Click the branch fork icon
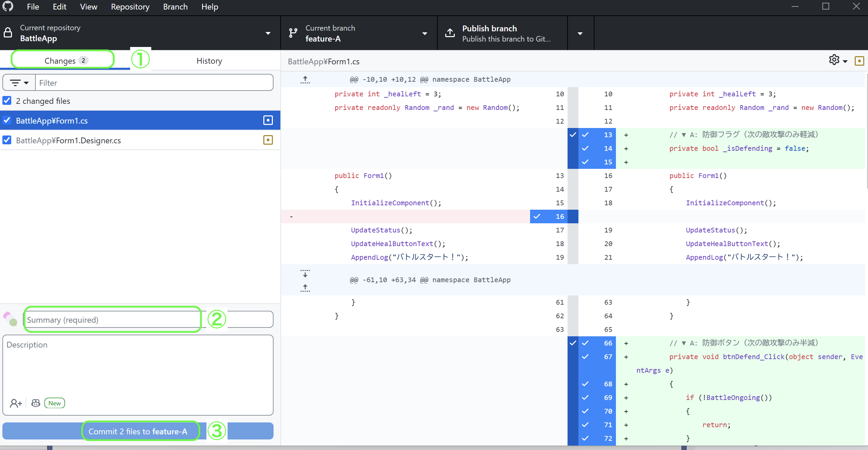Screen dimensions: 868x450 click(x=293, y=33)
